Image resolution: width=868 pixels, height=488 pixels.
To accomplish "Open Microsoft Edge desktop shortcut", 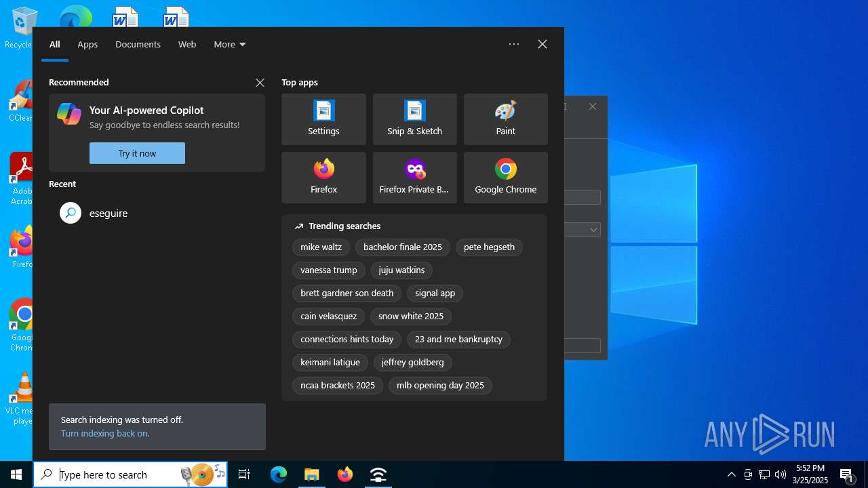I will (x=75, y=16).
